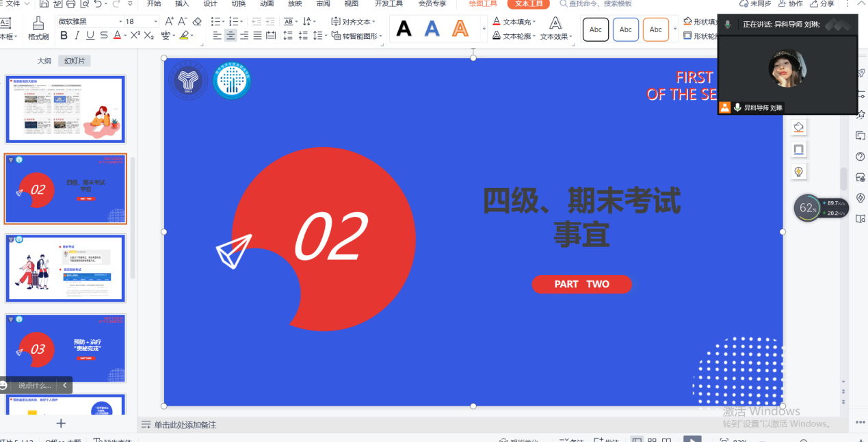Open the 审阅 ribbon tab

323,3
